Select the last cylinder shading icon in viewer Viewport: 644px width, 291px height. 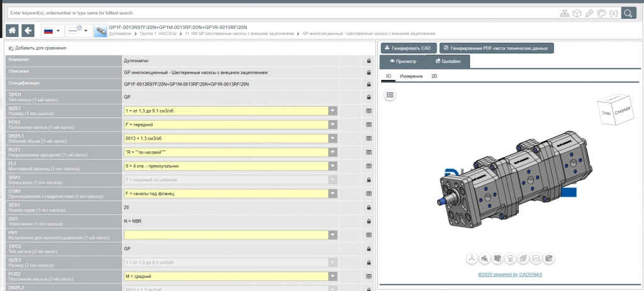tap(548, 258)
